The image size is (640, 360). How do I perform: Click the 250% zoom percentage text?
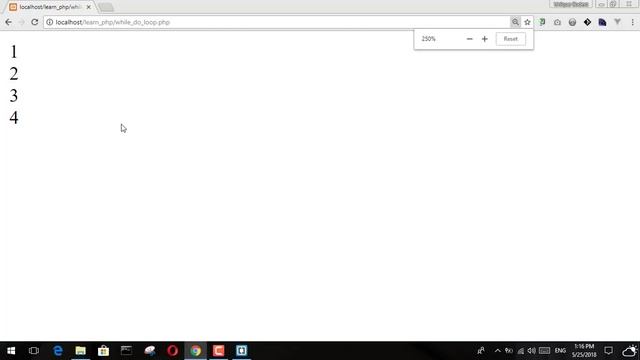pos(429,39)
